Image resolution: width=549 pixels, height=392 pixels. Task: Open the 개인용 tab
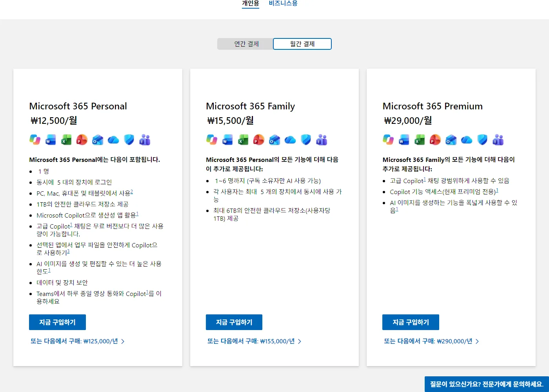[x=251, y=4]
